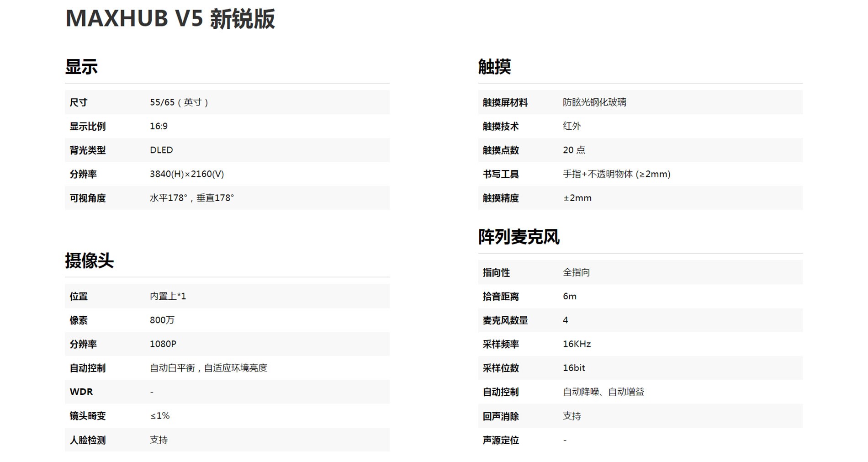
Task: Click the dash value in the 声源定位 row
Action: (565, 440)
